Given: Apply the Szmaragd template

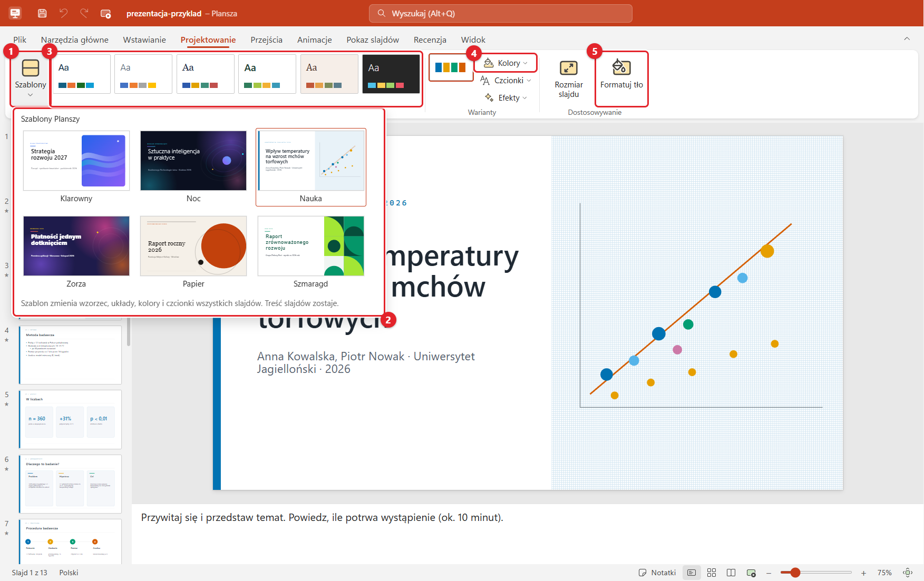Looking at the screenshot, I should point(311,252).
